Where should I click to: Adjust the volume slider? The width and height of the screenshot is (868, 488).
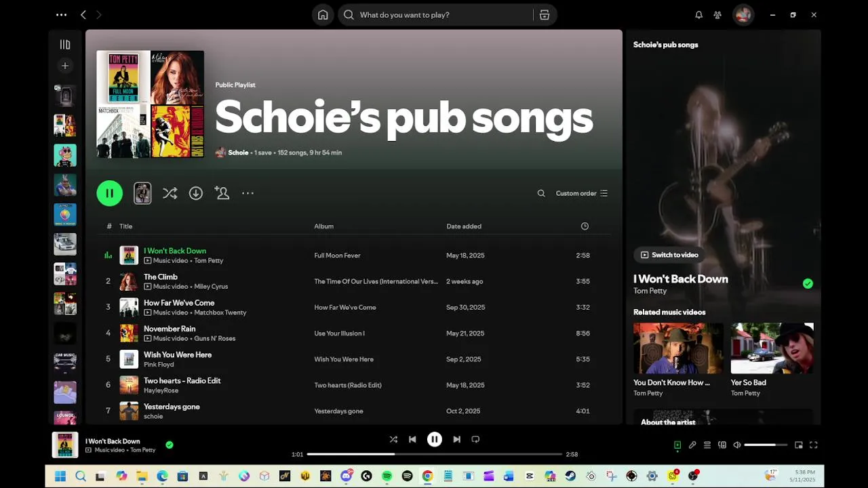[x=766, y=445]
